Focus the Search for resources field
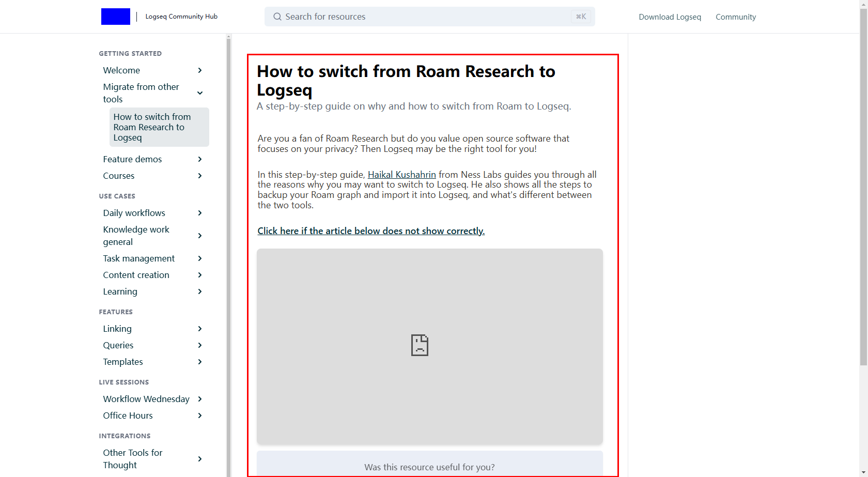 tap(424, 17)
